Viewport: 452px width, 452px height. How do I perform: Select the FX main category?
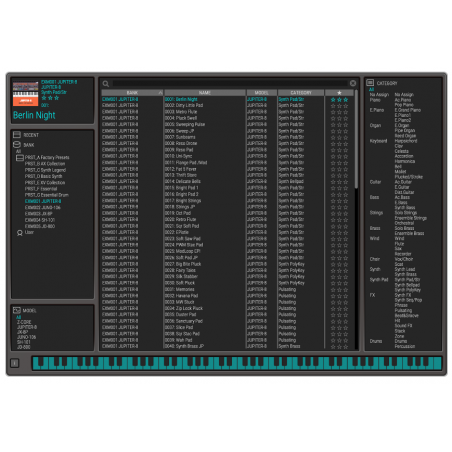pyautogui.click(x=372, y=295)
